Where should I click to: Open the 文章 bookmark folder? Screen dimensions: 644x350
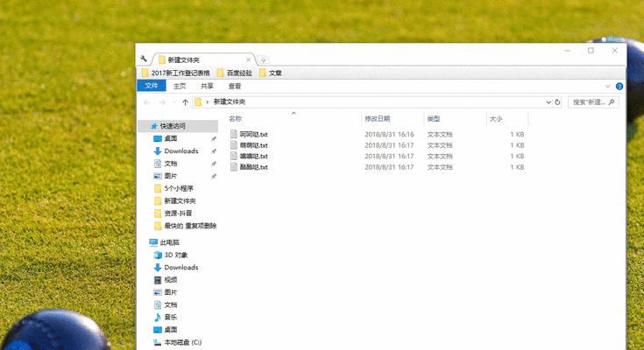pos(271,73)
